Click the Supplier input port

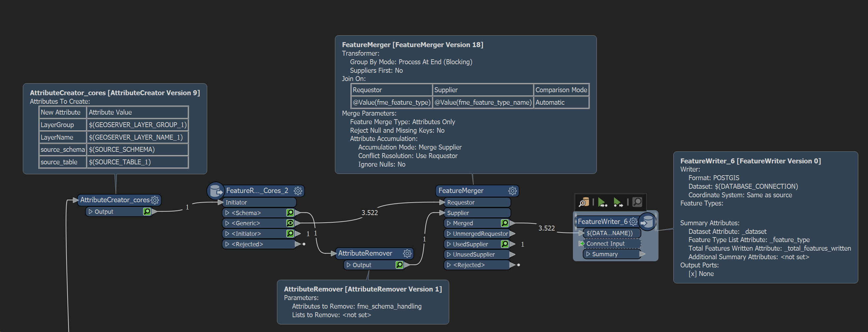477,213
